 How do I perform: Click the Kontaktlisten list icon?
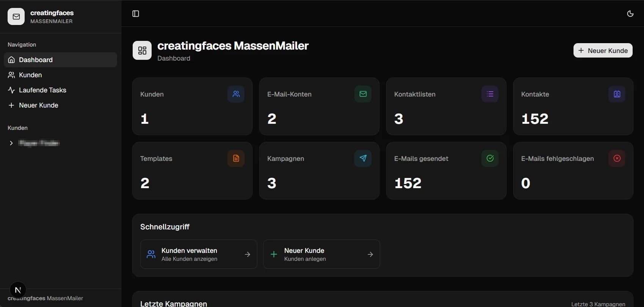coord(490,94)
